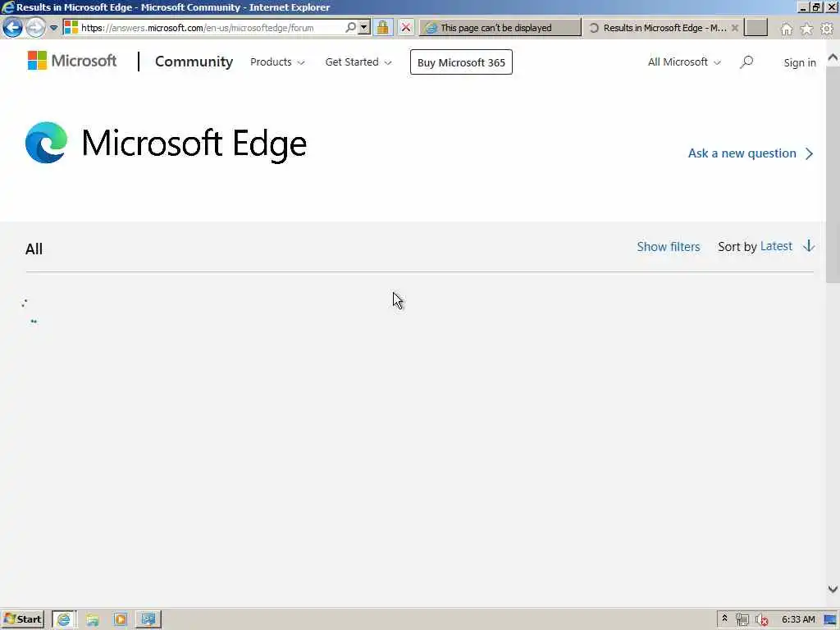Click Ask a new question link
840x630 pixels.
pyautogui.click(x=751, y=153)
